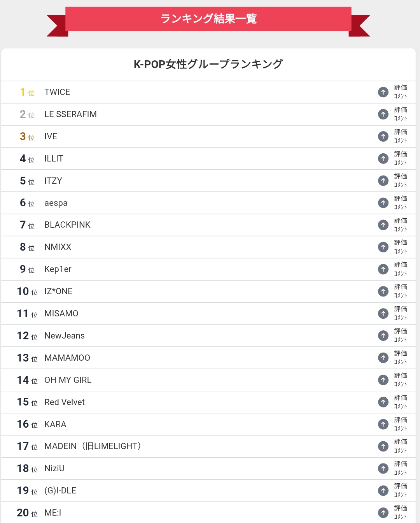Click the up-arrow icon for Red Velvet
420x523 pixels.
(x=383, y=402)
